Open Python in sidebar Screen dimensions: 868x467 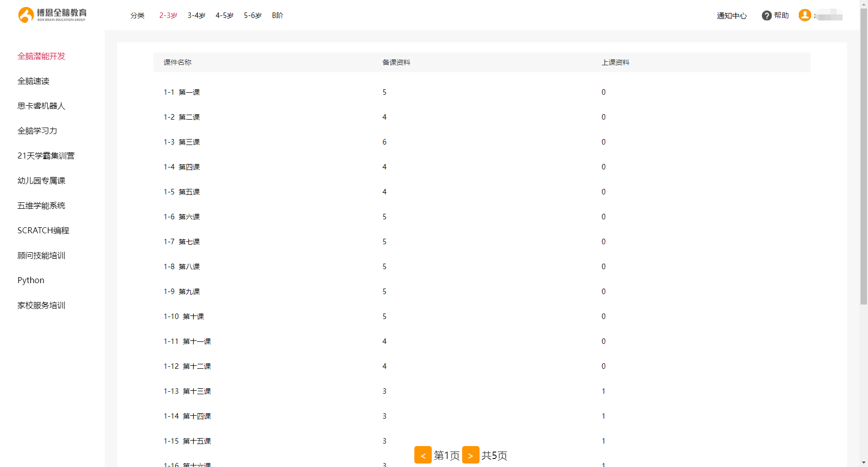point(31,281)
